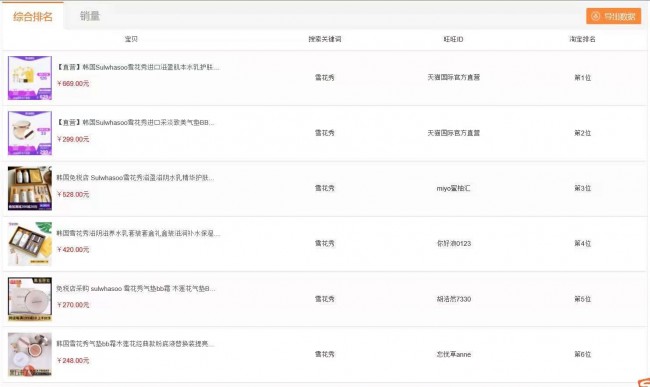Click 天猫国际官方直营 in the 第2位 row
The height and width of the screenshot is (387, 650).
(x=454, y=133)
